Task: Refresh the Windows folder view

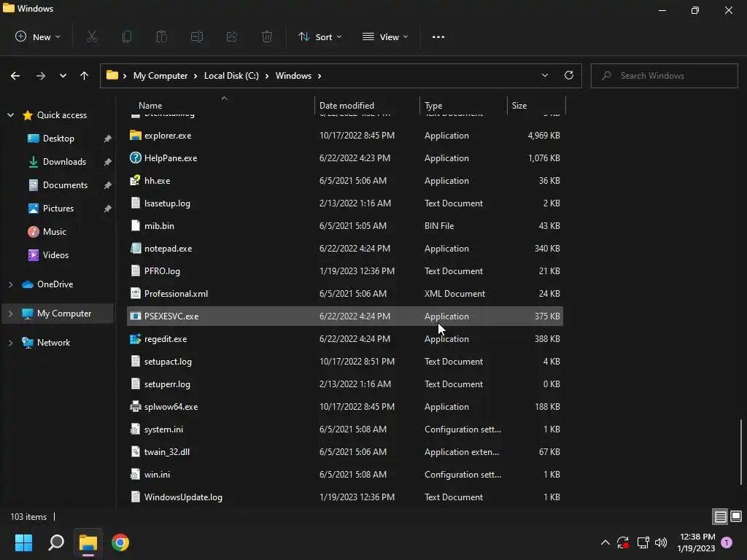Action: point(569,75)
